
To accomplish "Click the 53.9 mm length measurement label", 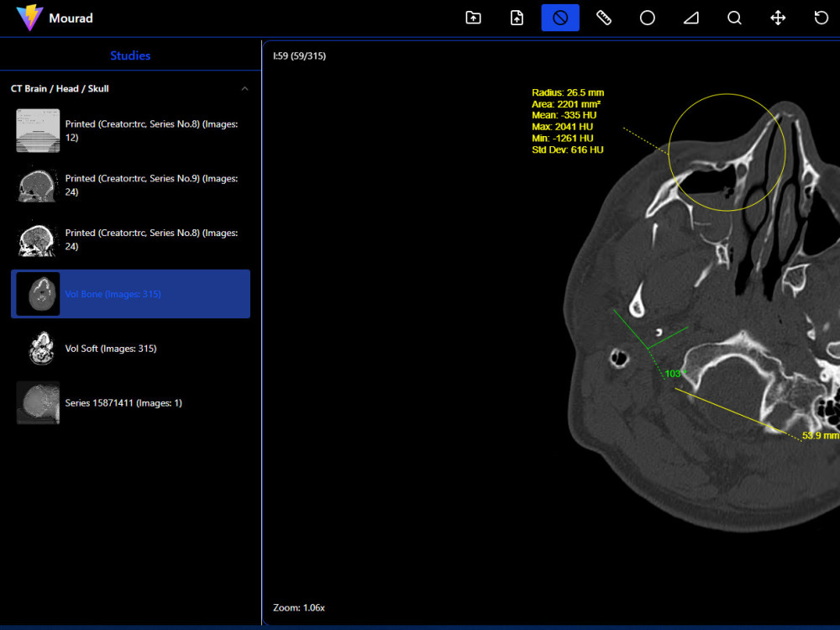I will pos(820,435).
